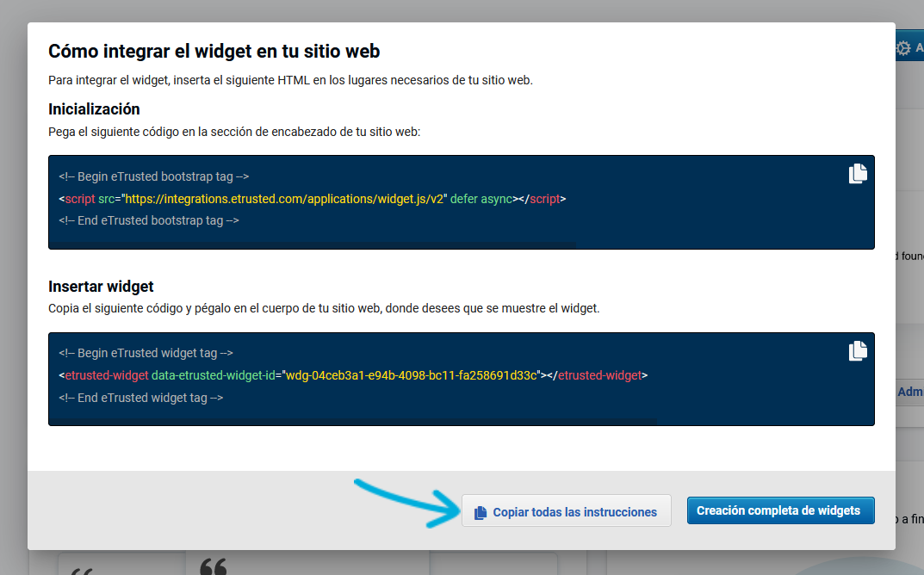Click the 'Para integrar el widget' description

click(x=290, y=80)
